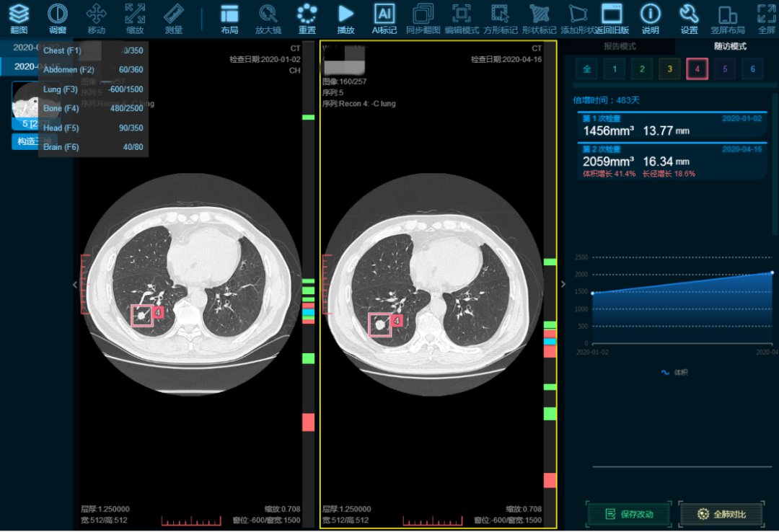Screen dimensions: 779x532
Task: Enter 全屏 fullscreen mode
Action: (x=767, y=18)
